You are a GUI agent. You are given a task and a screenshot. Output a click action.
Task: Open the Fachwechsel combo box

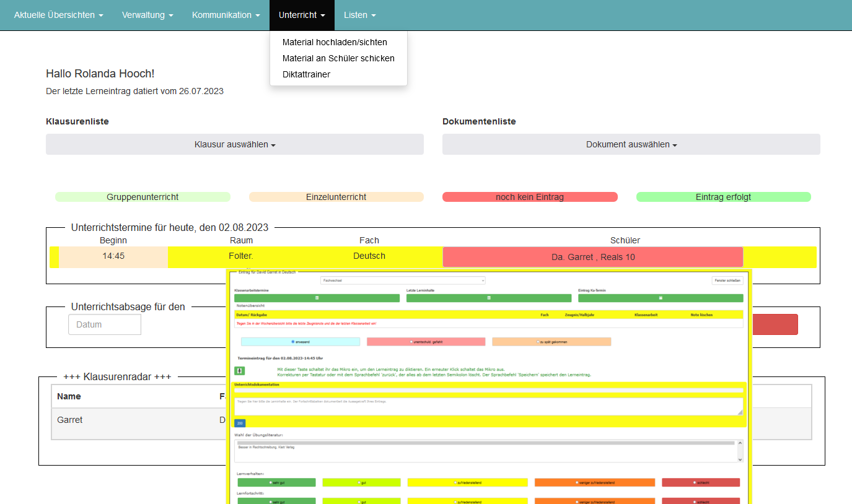(x=403, y=280)
